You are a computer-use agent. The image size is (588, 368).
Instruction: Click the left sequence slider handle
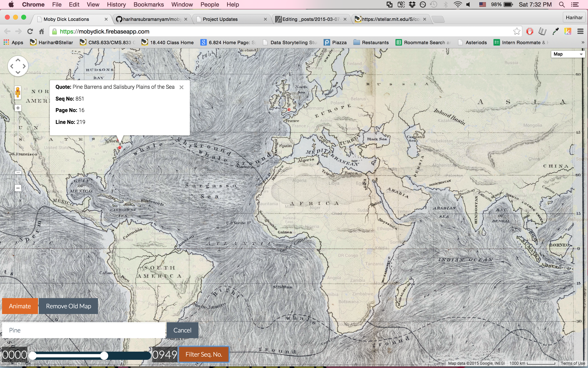coord(32,356)
